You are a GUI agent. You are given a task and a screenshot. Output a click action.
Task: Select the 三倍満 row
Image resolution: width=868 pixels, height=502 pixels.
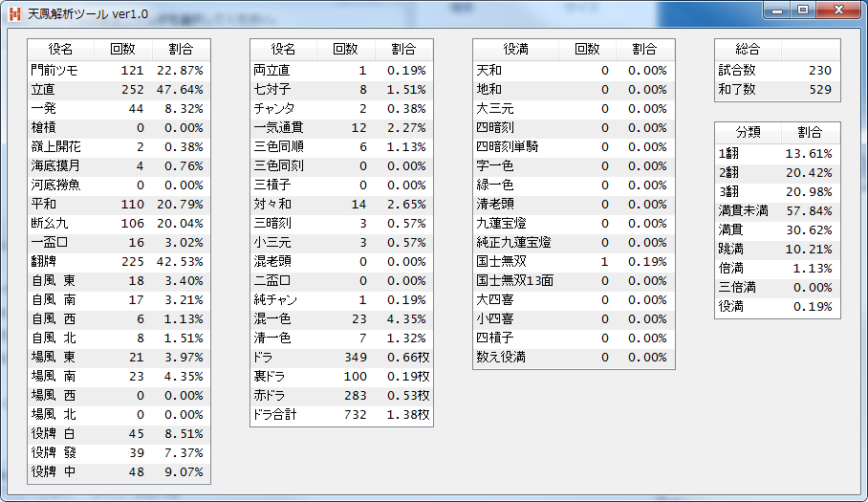(x=778, y=287)
